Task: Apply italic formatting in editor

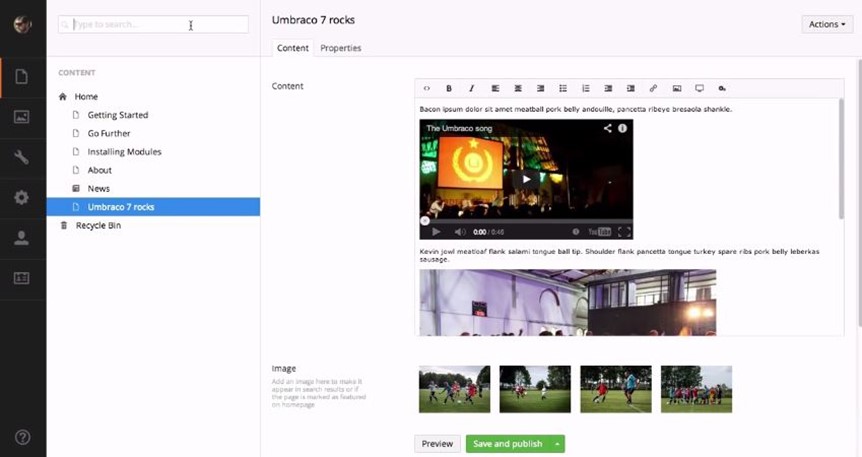Action: 472,88
